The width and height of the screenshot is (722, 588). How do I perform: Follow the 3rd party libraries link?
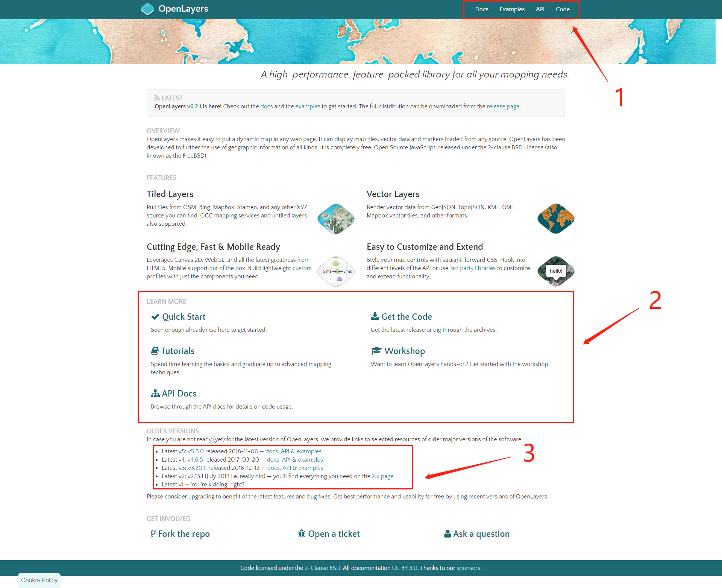click(x=472, y=268)
